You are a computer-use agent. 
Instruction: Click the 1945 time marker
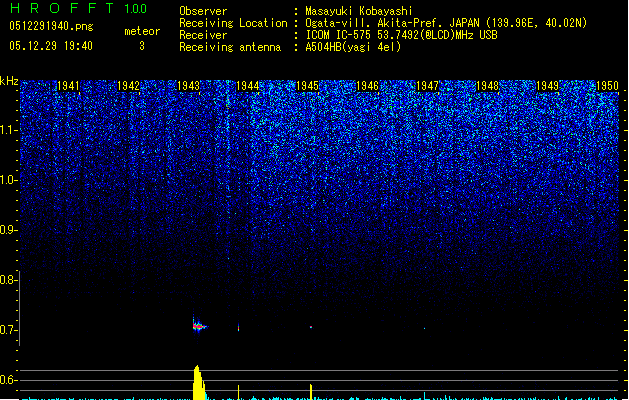307,85
